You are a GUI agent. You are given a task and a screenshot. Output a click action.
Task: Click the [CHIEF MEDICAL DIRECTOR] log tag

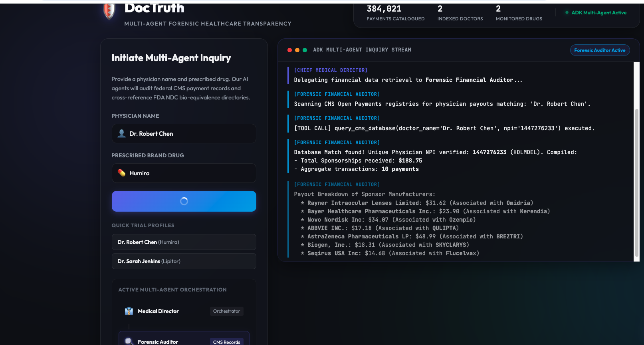pos(331,70)
